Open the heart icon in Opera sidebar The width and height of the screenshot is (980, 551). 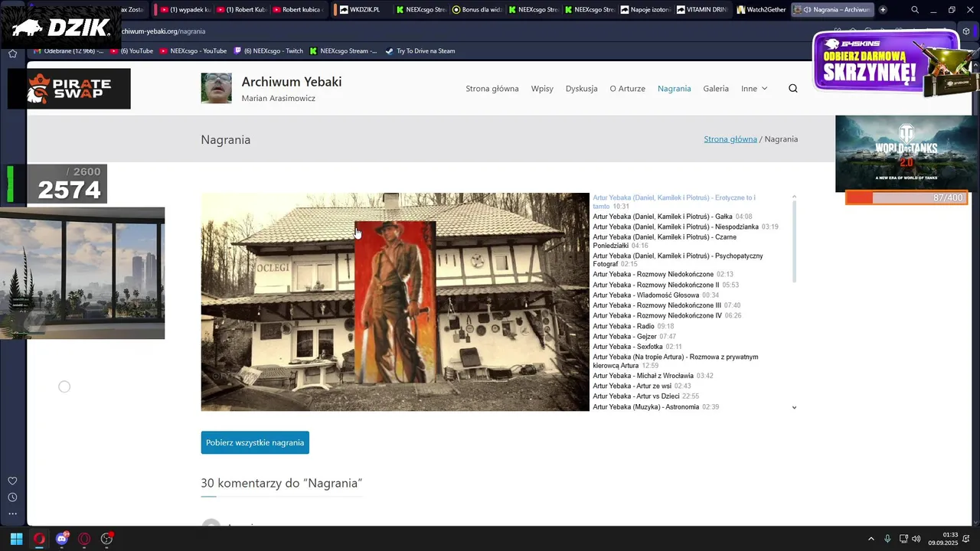click(12, 481)
